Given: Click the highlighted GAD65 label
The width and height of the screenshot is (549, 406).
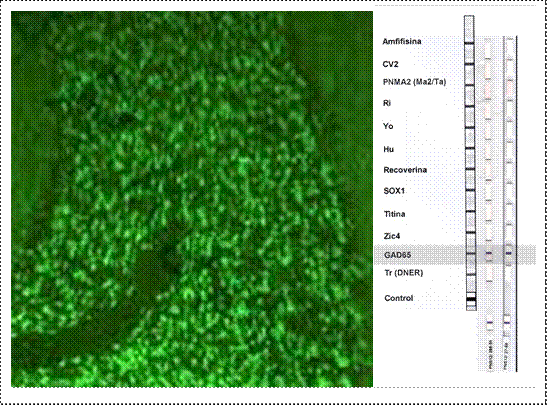Looking at the screenshot, I should 398,255.
